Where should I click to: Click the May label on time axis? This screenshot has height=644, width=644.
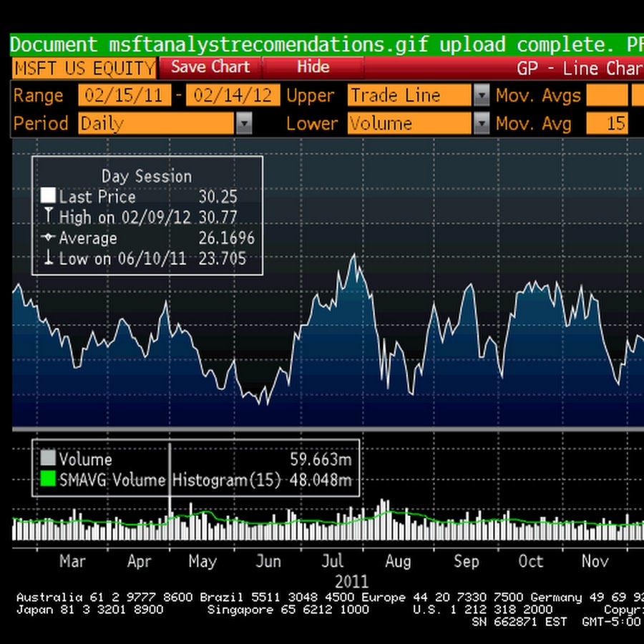tap(203, 562)
